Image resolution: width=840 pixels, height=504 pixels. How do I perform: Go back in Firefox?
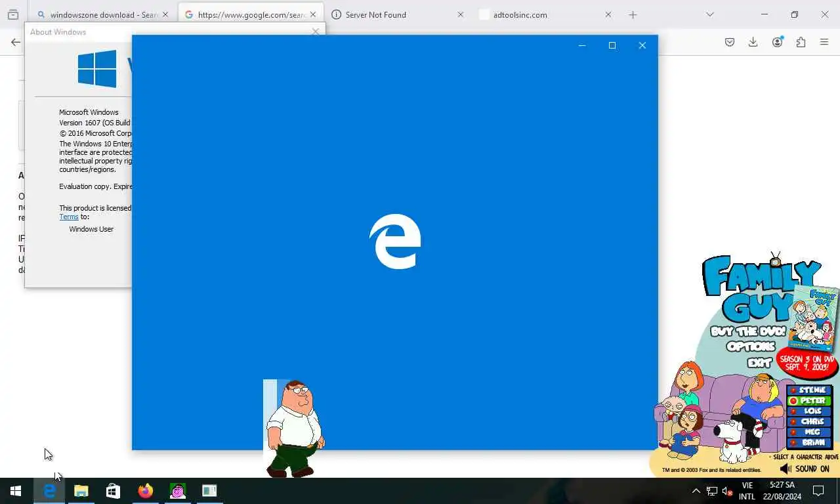click(16, 42)
